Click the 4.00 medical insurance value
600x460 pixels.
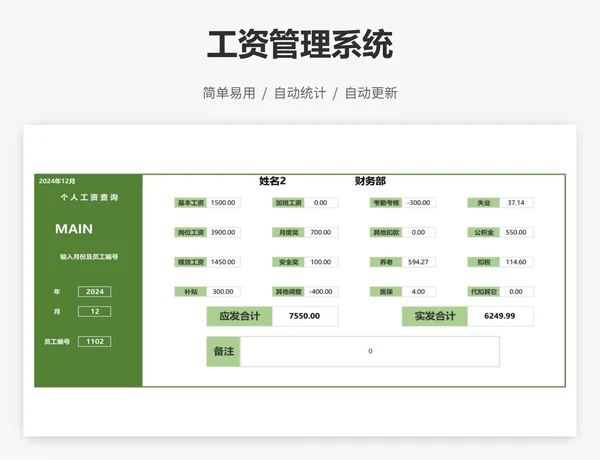(419, 292)
